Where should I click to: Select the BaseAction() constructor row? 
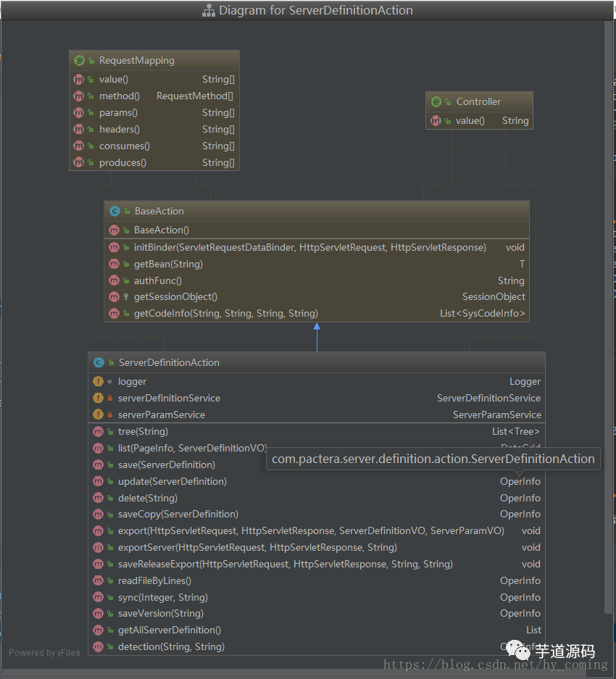[317, 230]
